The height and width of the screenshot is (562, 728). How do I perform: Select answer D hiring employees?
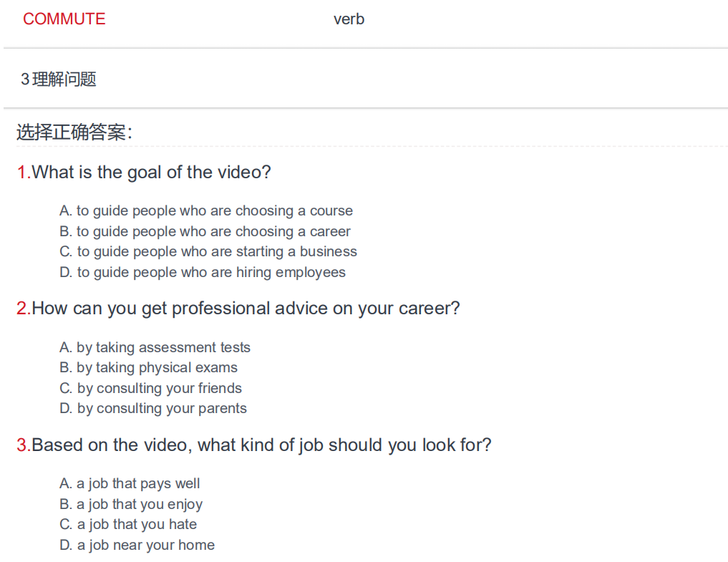(x=203, y=272)
